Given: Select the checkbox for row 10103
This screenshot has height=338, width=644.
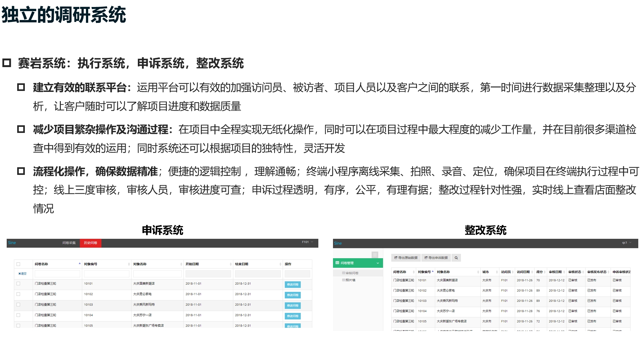Looking at the screenshot, I should pos(18,305).
